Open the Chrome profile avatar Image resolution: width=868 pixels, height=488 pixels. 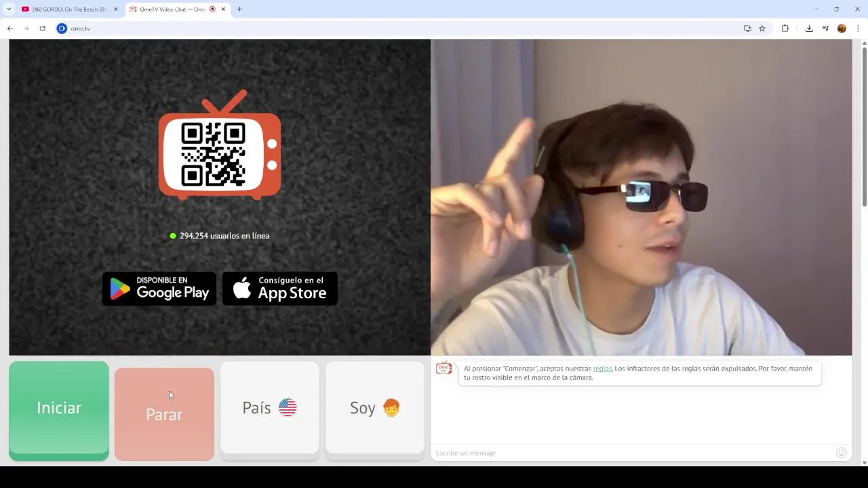click(842, 28)
